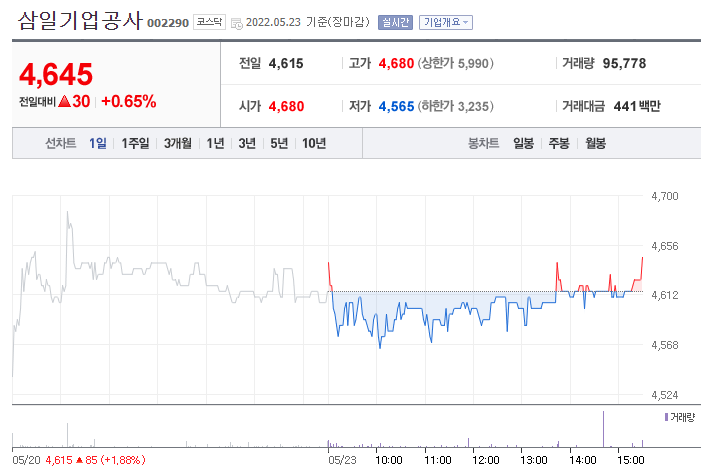701x468 pixels.
Task: Click the trading value 441 백만
Action: point(637,106)
